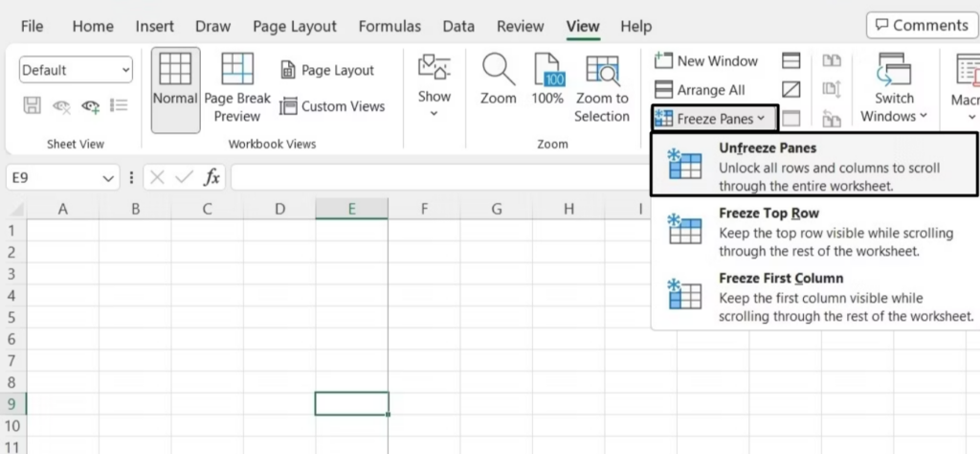Click the Hide window icon
Image resolution: width=980 pixels, height=454 pixels.
point(791,89)
